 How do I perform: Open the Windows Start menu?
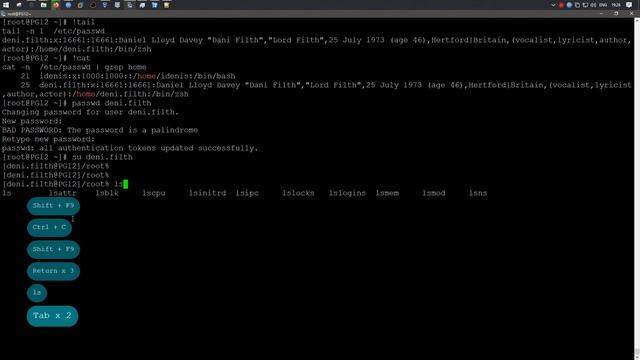pos(6,5)
